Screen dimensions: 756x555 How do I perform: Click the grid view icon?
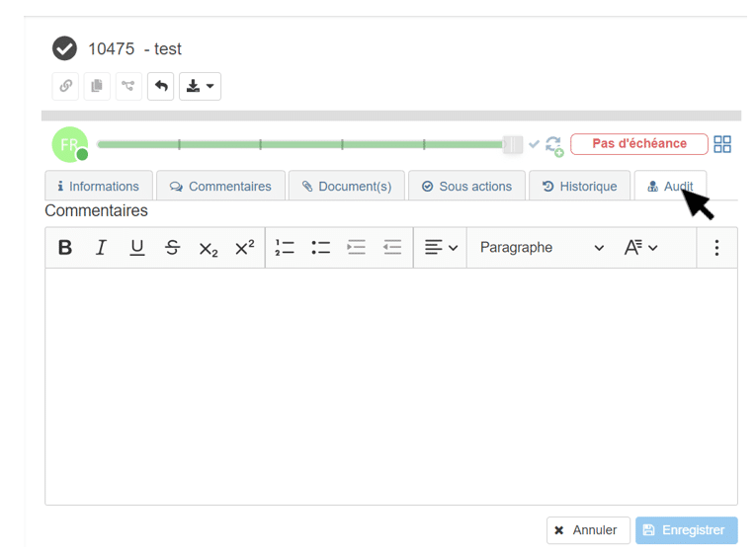pyautogui.click(x=722, y=144)
